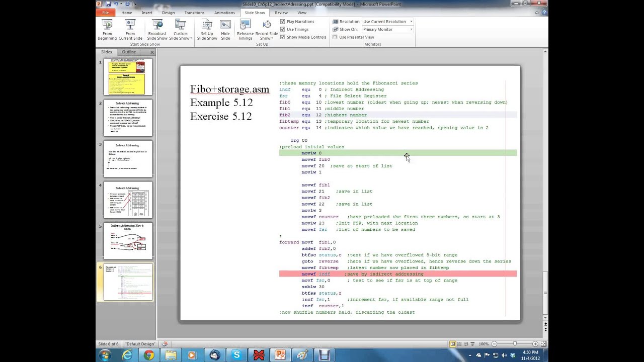The image size is (644, 362).
Task: Click PowerPoint taskbar button
Action: coord(280,355)
